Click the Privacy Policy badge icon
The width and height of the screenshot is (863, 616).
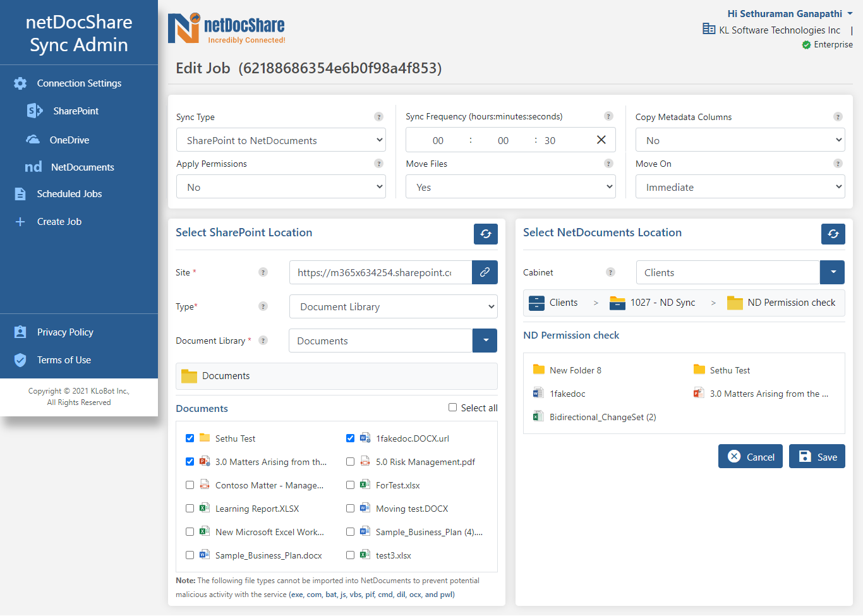[x=20, y=332]
